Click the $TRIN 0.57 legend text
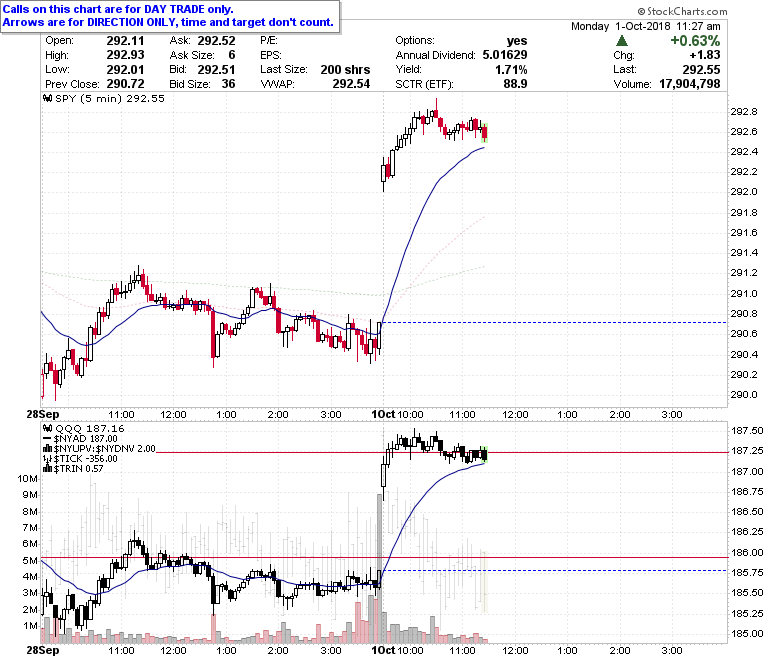Viewport: 780px width, 659px height. [x=79, y=469]
